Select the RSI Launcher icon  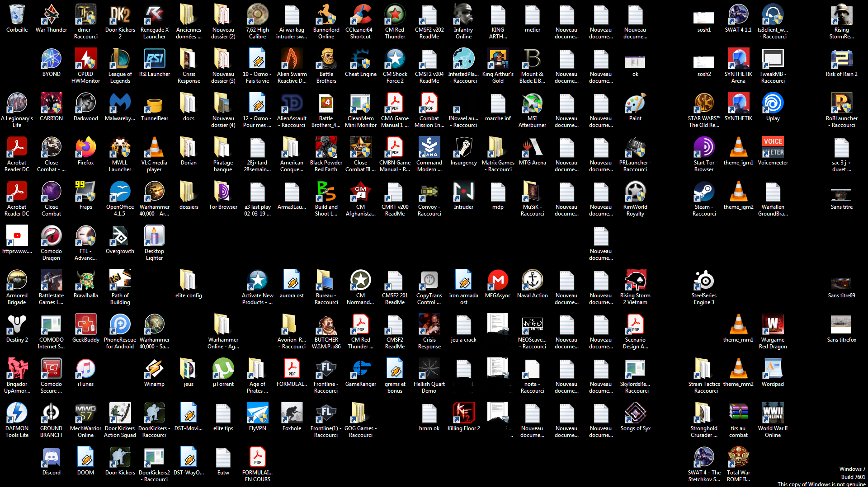coord(154,62)
